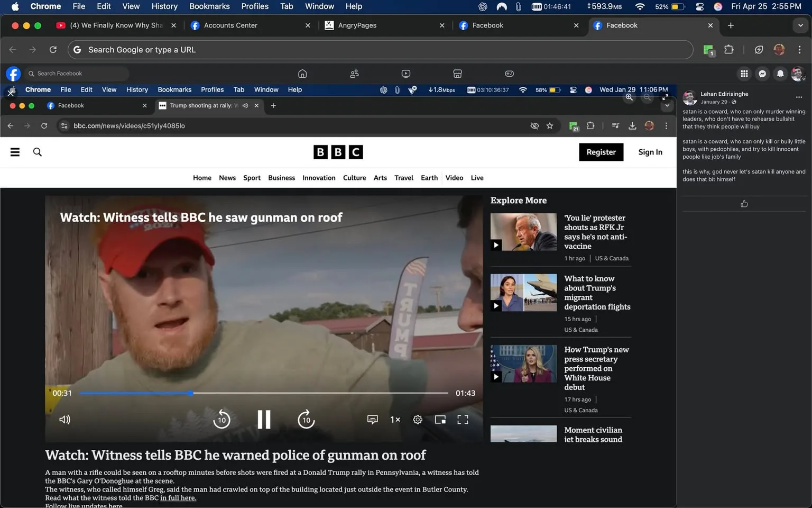Seek ahead on the video progress bar
The height and width of the screenshot is (508, 812).
[317, 393]
